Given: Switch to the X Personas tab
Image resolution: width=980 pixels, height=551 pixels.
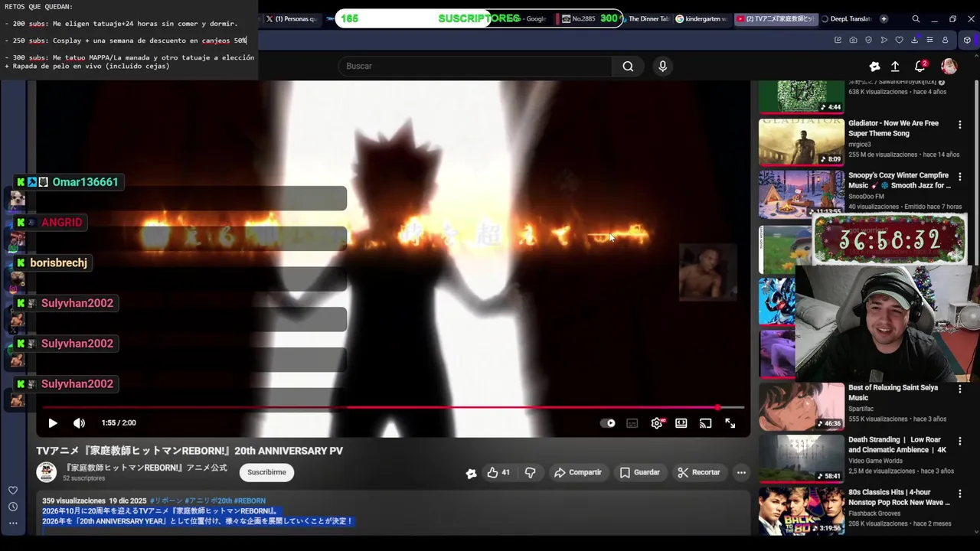Looking at the screenshot, I should coord(291,18).
